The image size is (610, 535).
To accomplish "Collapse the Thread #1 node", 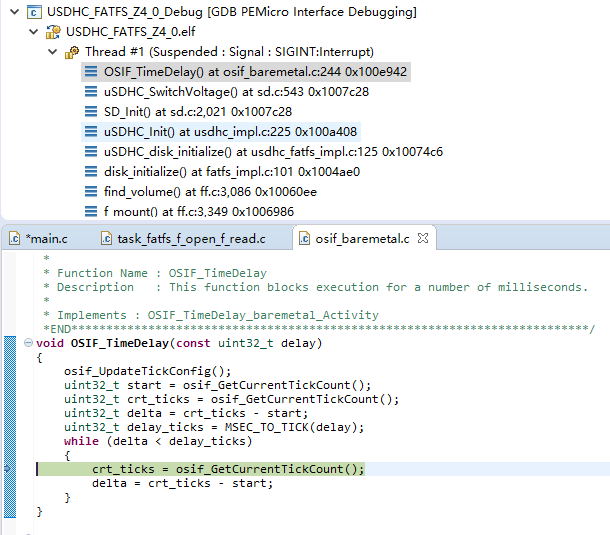I will click(53, 52).
